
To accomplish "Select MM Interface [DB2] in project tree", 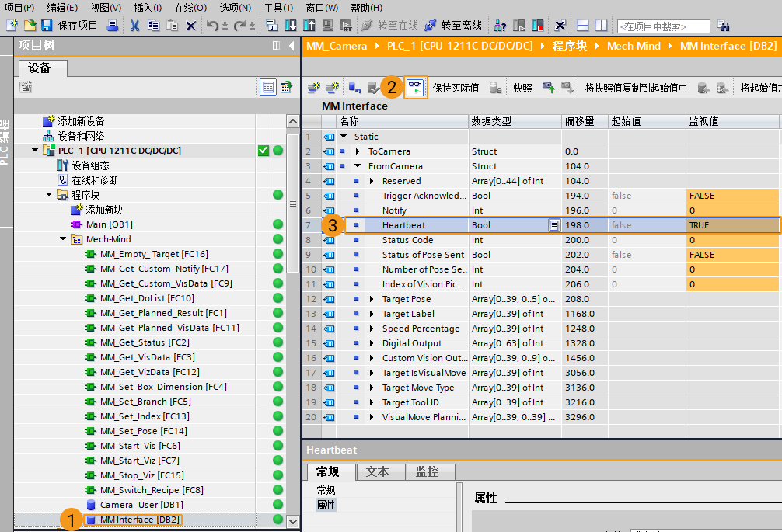I will [141, 520].
